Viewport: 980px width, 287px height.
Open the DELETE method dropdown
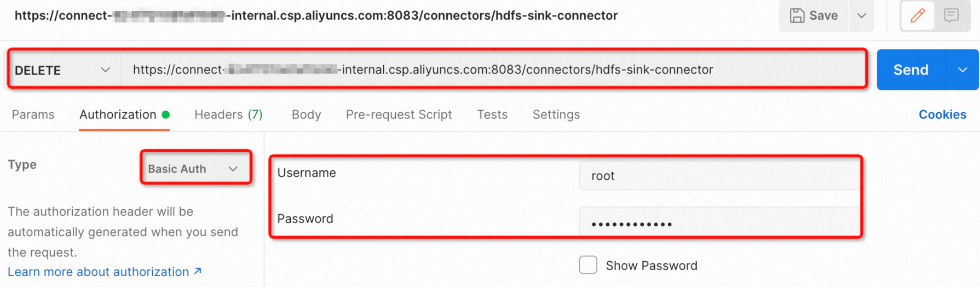(x=62, y=70)
